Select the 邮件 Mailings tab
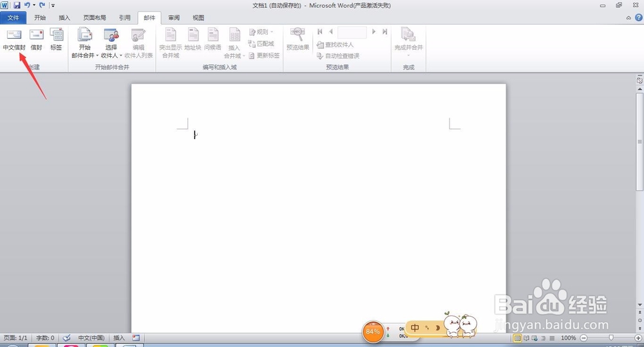 click(x=149, y=17)
